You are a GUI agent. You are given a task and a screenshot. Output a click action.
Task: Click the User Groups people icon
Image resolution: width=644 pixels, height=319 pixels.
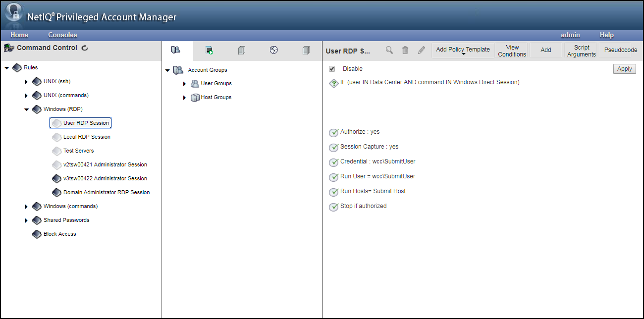pos(195,84)
